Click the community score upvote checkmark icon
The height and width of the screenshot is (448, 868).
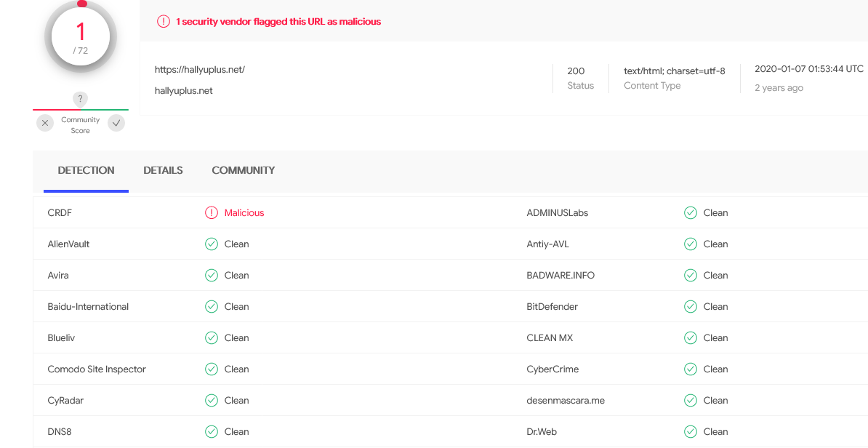(116, 123)
